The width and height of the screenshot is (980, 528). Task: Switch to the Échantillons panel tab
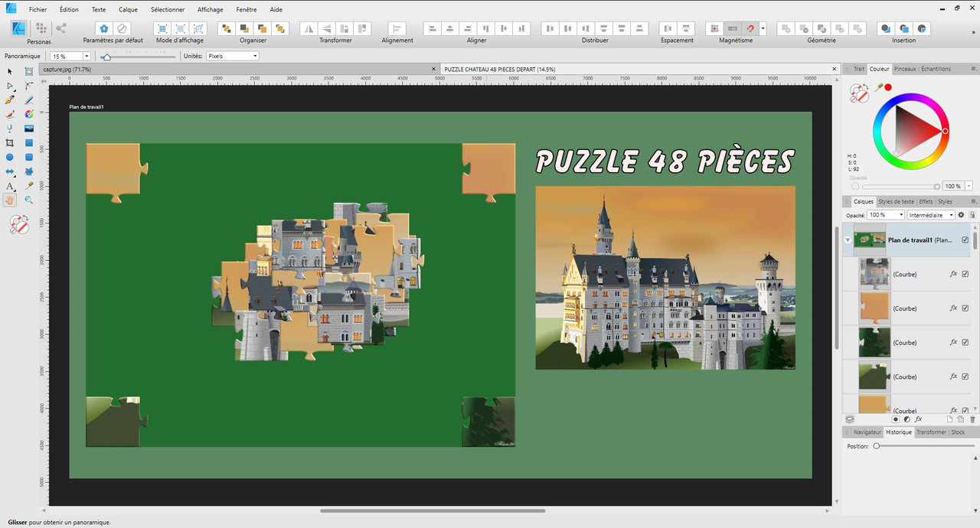click(x=936, y=69)
